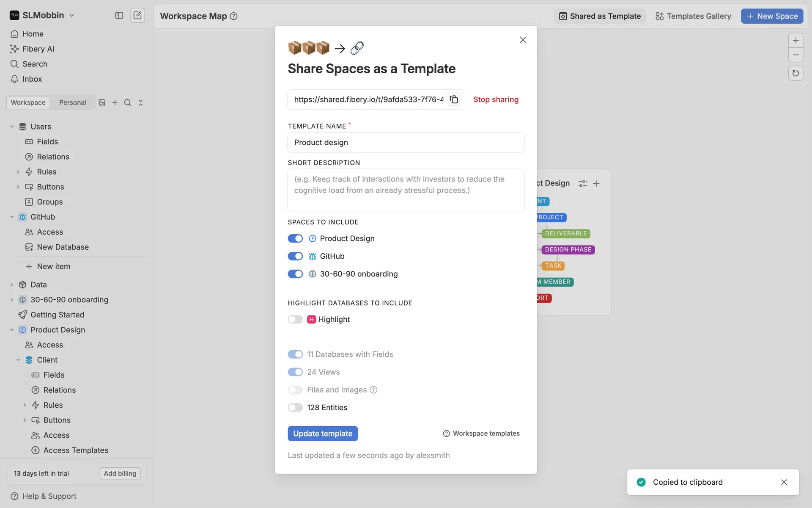Open sidebar search magnifier icon

128,103
